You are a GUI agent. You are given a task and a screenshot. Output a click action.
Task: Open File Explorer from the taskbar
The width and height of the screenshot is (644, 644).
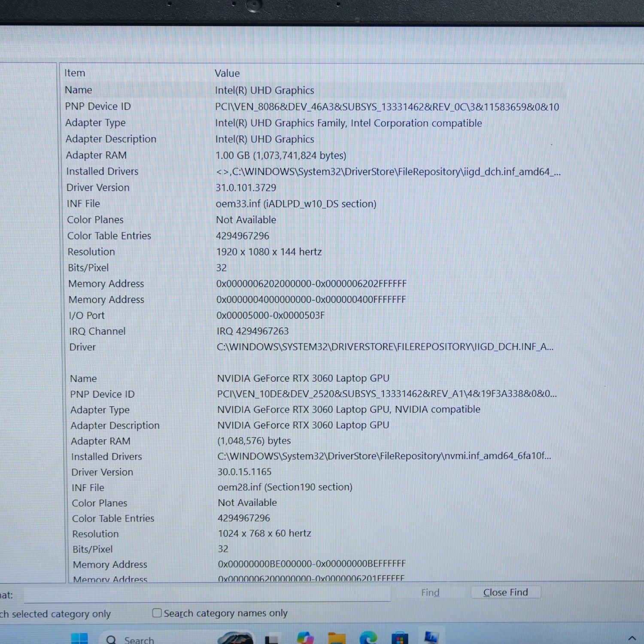[337, 639]
